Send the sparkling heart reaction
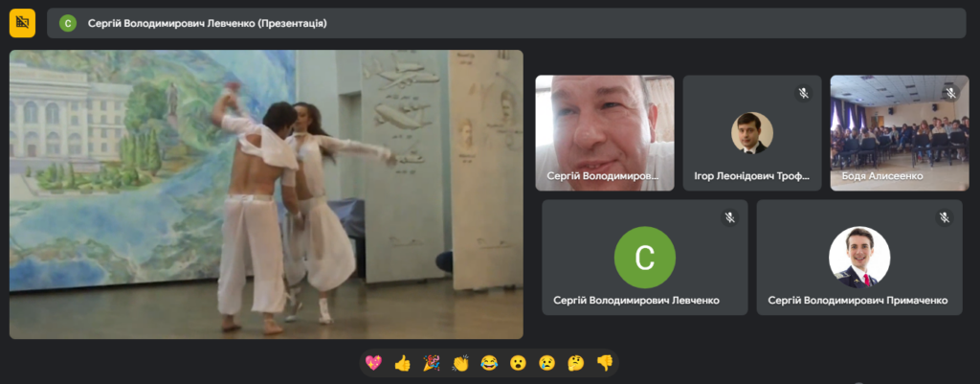Image resolution: width=980 pixels, height=384 pixels. click(x=373, y=363)
